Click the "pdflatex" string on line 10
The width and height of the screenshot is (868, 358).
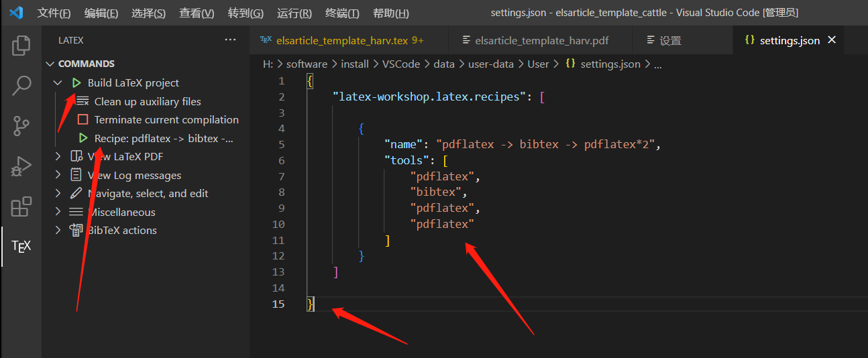tap(441, 224)
